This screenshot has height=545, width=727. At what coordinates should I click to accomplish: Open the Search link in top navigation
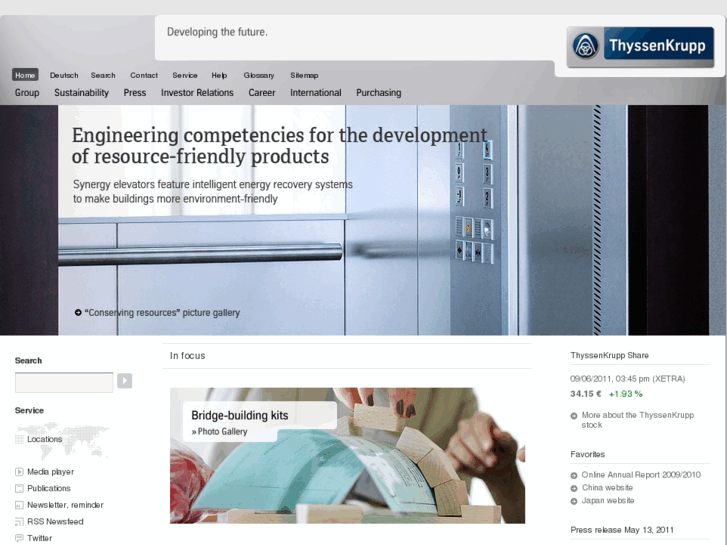(103, 75)
